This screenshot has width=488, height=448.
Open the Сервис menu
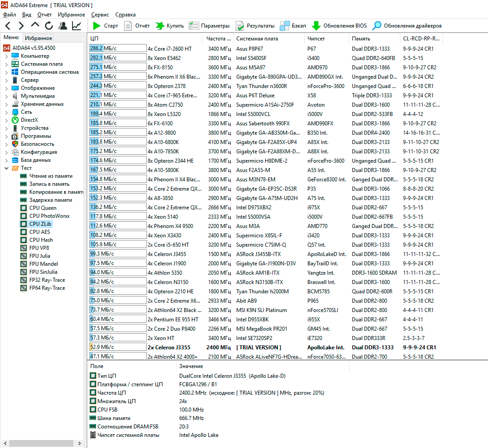point(100,15)
